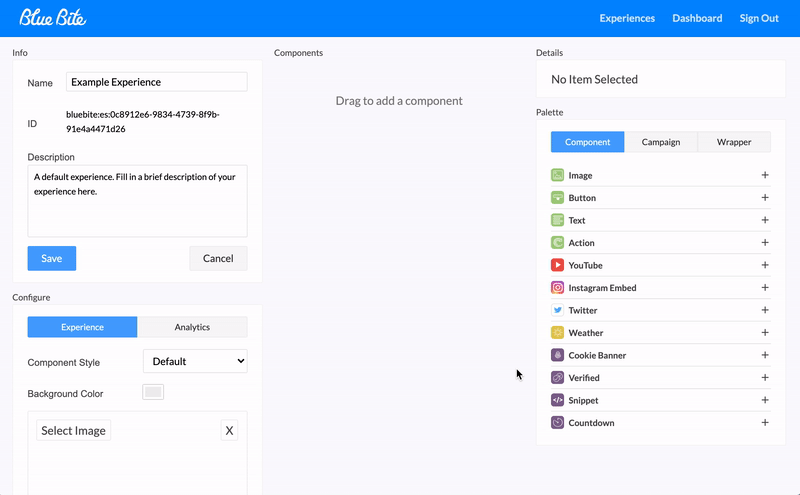
Task: Click the Twitter bird icon
Action: coord(557,310)
